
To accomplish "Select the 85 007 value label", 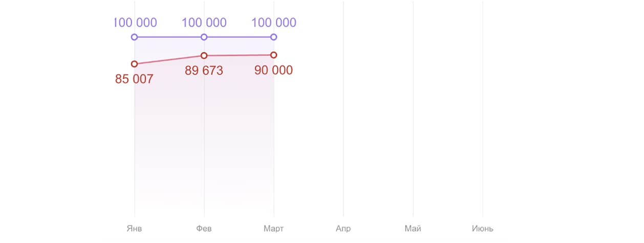I will point(134,79).
